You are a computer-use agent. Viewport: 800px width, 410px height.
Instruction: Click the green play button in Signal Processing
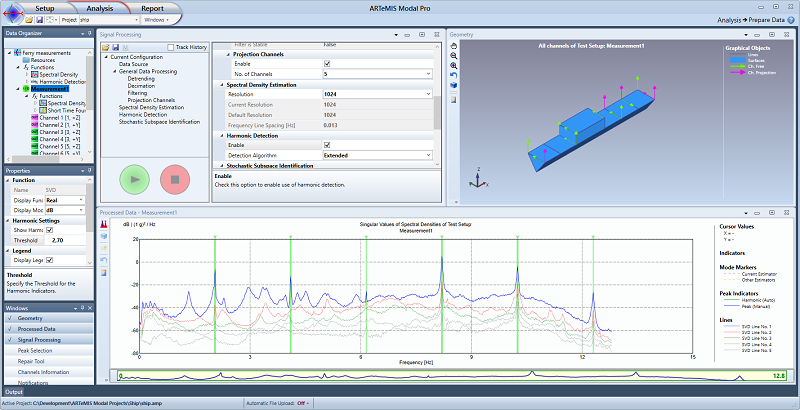pyautogui.click(x=135, y=180)
